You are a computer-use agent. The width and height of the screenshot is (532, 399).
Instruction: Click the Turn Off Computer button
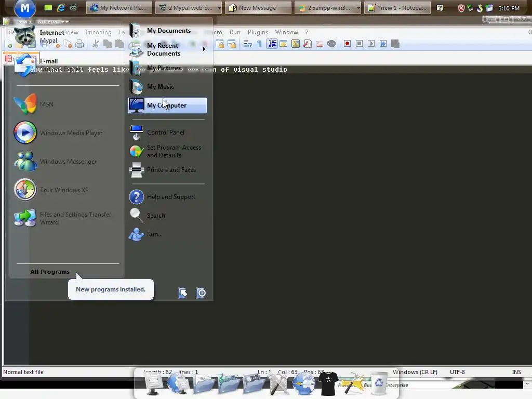pos(201,293)
